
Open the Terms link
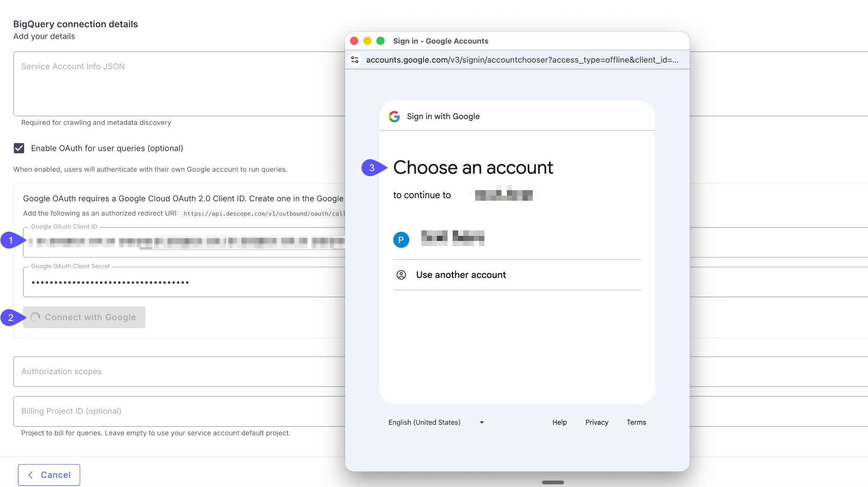coord(636,422)
